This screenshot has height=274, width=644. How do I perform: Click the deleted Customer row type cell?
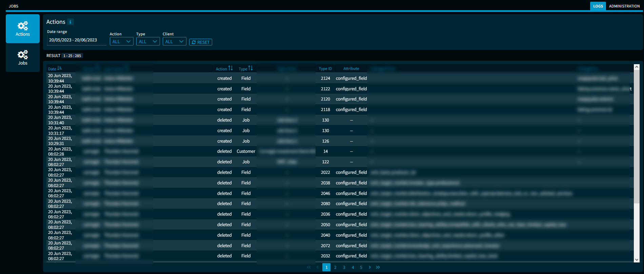246,151
